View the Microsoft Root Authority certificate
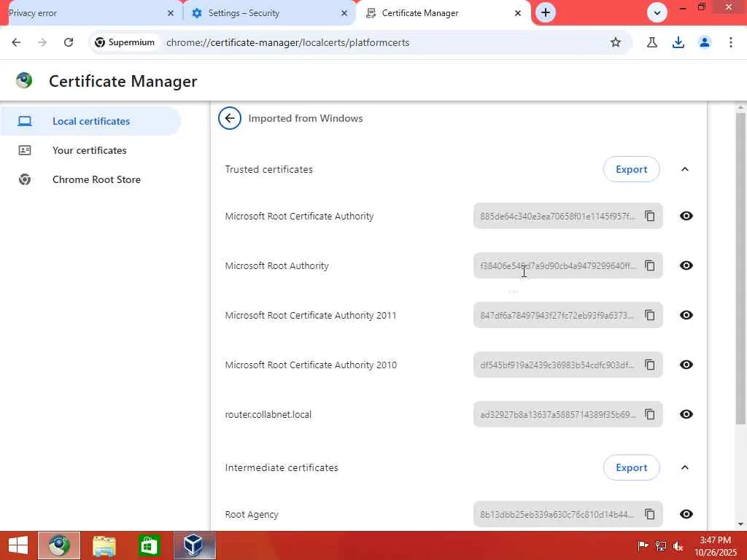The height and width of the screenshot is (560, 747). 686,265
